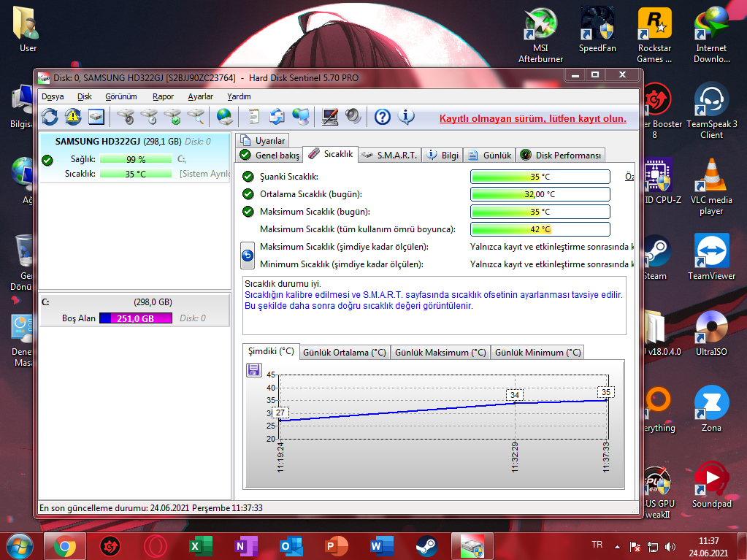The image size is (747, 560).
Task: Open SpeedFan desktop shortcut
Action: pos(597,29)
